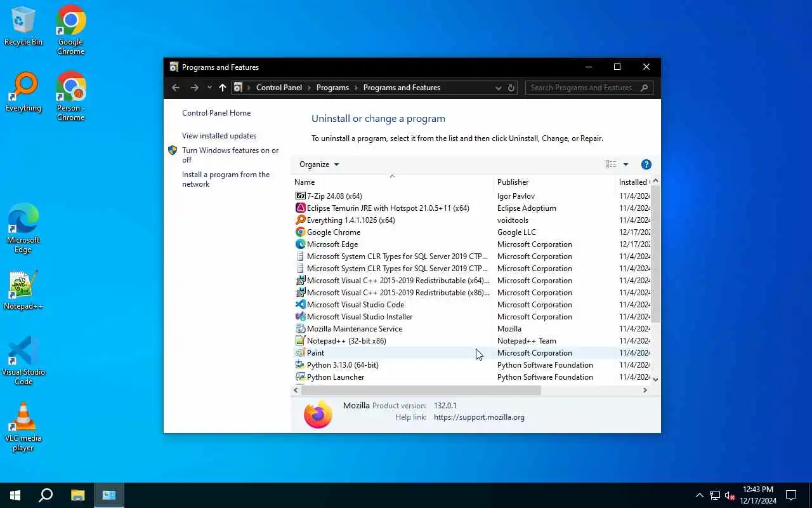The height and width of the screenshot is (508, 812).
Task: Open view options dropdown arrow
Action: pyautogui.click(x=625, y=164)
